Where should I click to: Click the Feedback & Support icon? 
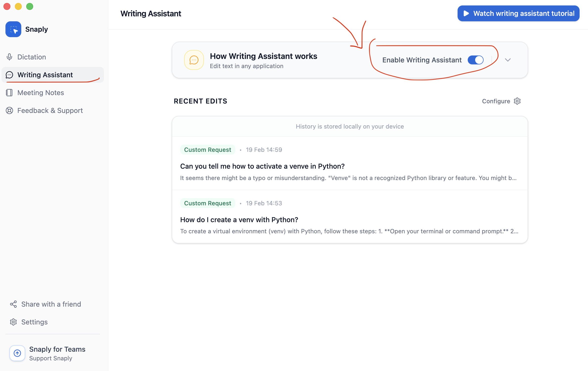(9, 110)
